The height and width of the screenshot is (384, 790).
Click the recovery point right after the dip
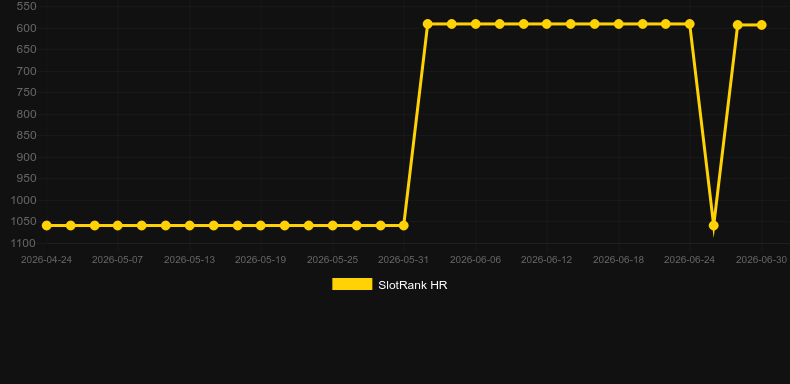(x=738, y=25)
